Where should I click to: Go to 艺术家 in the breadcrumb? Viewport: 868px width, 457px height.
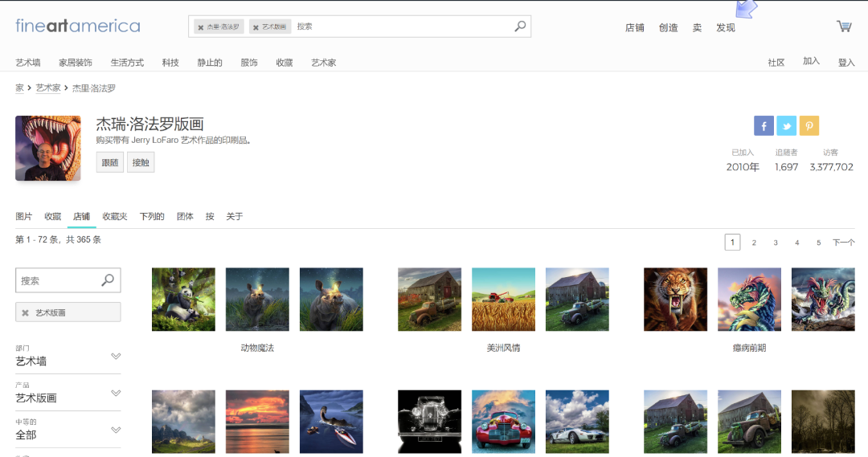coord(48,88)
